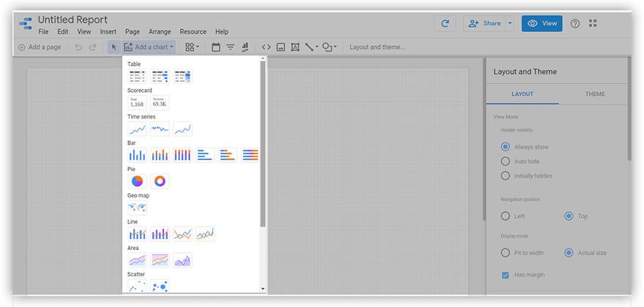Choose the stacked horizontal bar chart icon
Viewport: 644px width, 307px height.
tap(228, 155)
